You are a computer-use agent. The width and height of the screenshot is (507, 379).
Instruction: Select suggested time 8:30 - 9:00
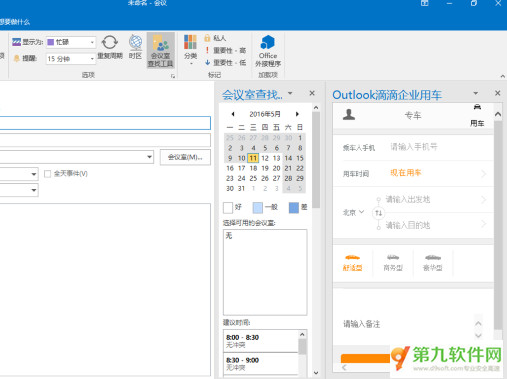tap(261, 363)
